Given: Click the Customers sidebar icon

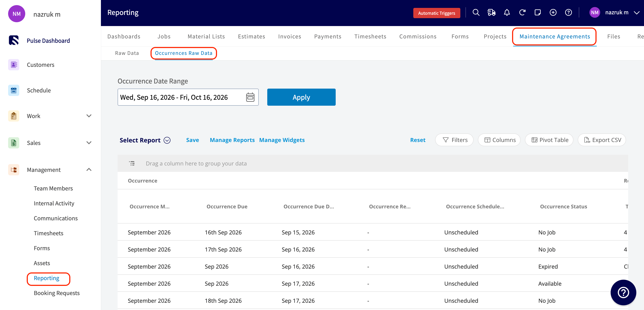Looking at the screenshot, I should [14, 65].
